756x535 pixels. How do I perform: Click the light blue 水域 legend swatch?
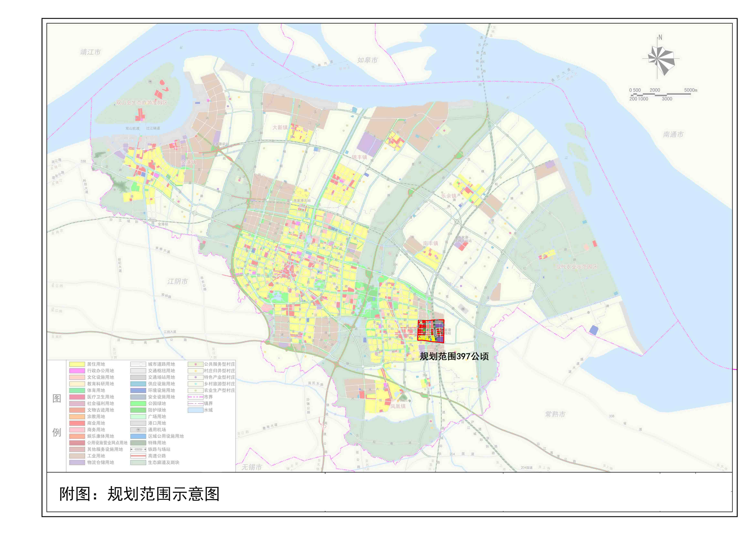pyautogui.click(x=195, y=410)
